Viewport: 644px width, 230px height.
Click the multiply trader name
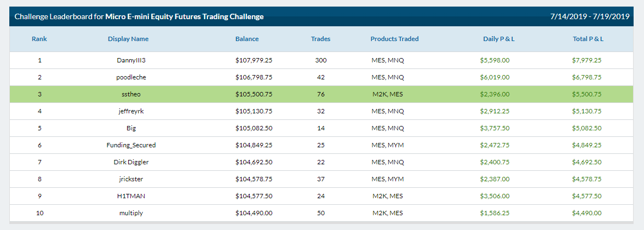point(131,213)
